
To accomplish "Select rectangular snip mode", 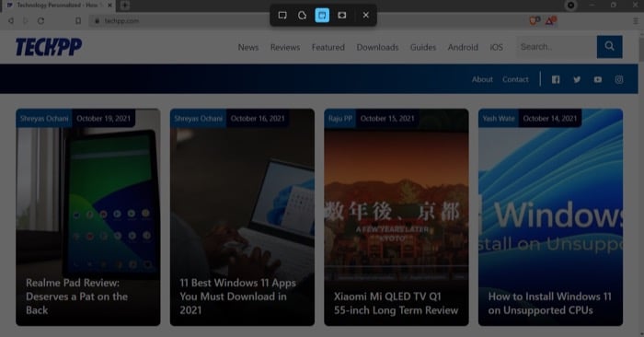I will pyautogui.click(x=282, y=16).
